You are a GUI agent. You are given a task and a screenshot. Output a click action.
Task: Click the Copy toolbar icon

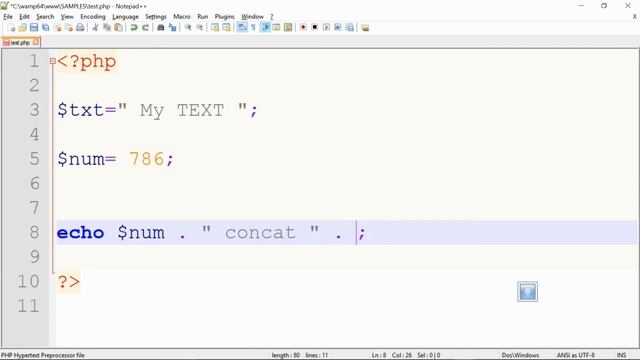coord(107,27)
